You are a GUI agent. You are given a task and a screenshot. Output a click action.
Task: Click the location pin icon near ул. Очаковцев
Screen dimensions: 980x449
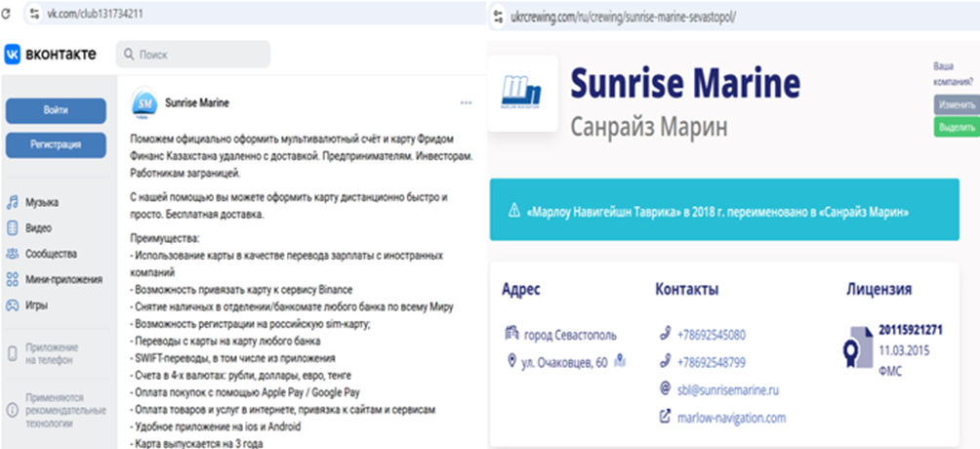point(511,361)
